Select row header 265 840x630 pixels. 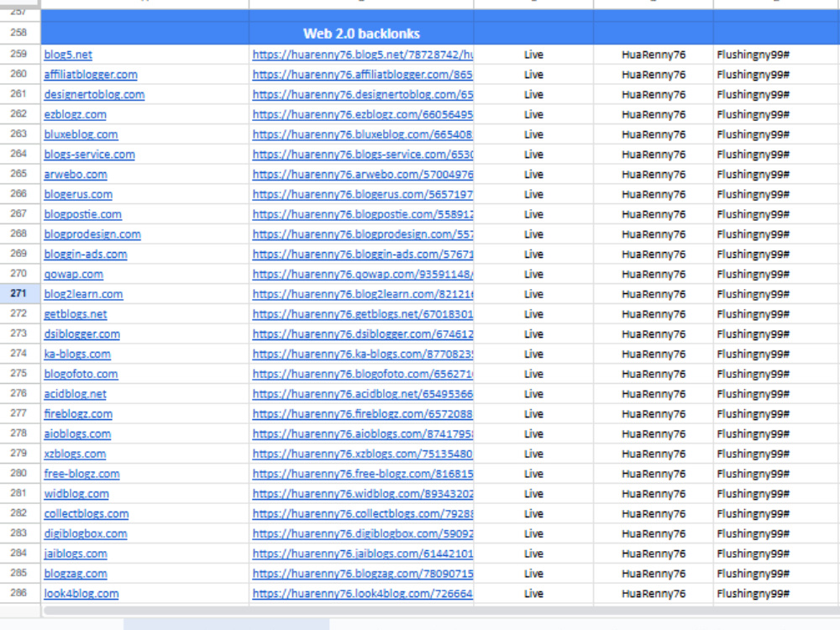click(x=20, y=174)
